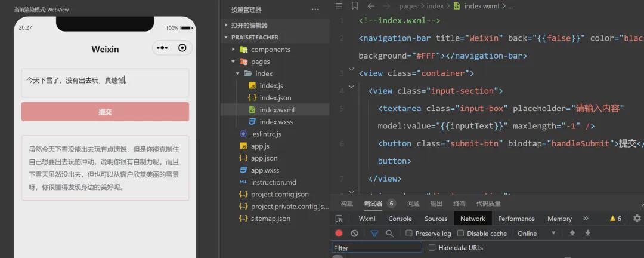Screen dimensions: 644x258
Task: Tap the 提交 button in the simulator
Action: pos(105,112)
